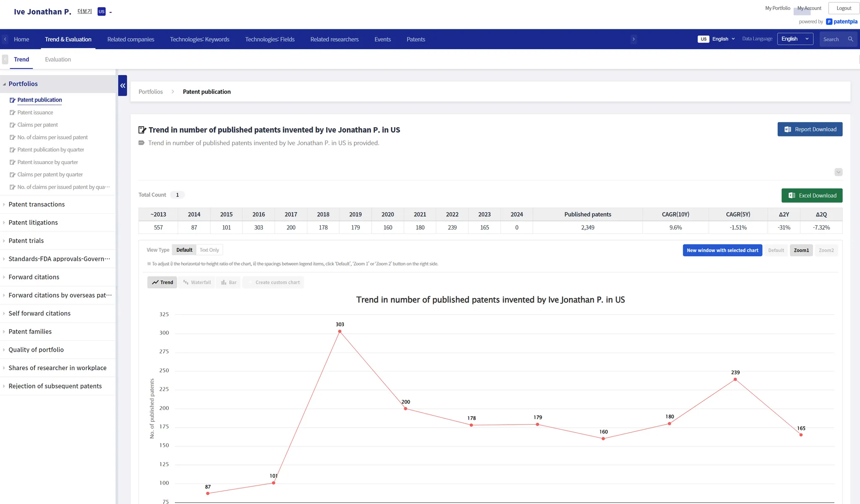Open new window with selected chart
The width and height of the screenshot is (860, 504).
pos(722,251)
